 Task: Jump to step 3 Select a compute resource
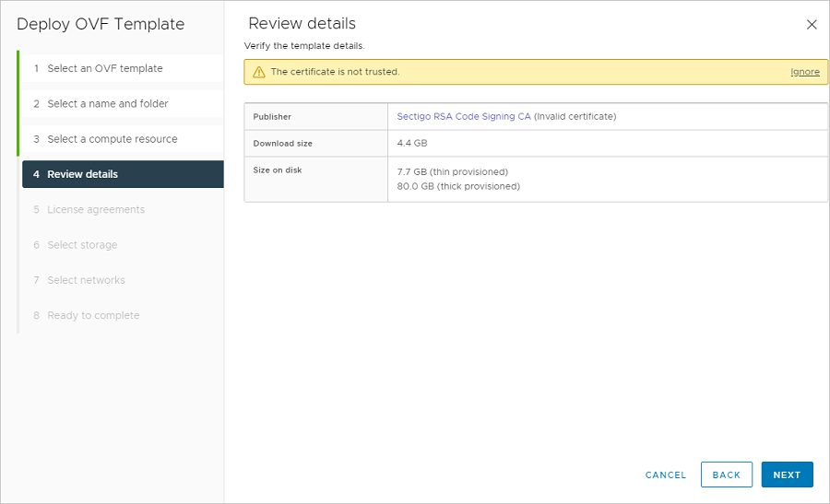tap(112, 139)
